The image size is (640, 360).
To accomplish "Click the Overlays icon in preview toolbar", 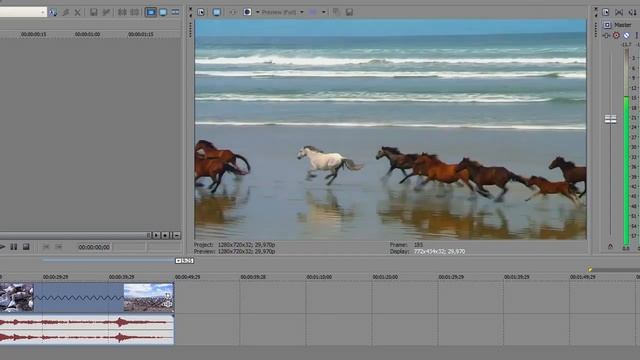I will coord(313,12).
